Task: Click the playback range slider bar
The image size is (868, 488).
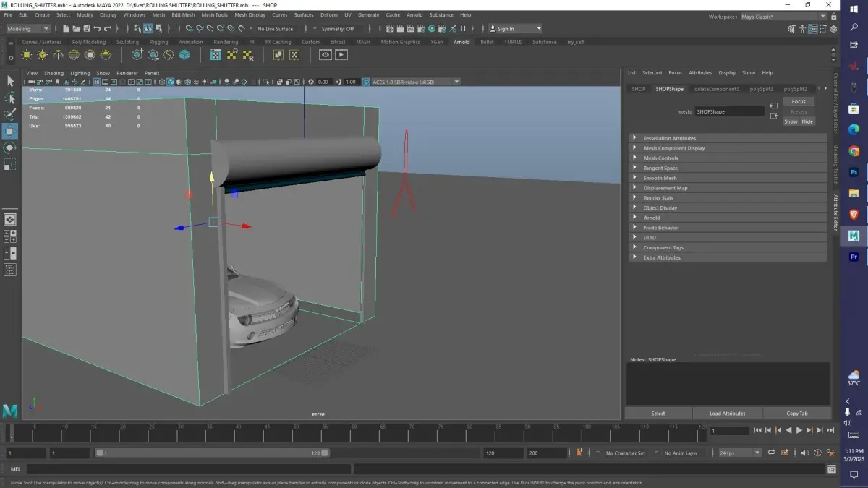Action: (213, 453)
